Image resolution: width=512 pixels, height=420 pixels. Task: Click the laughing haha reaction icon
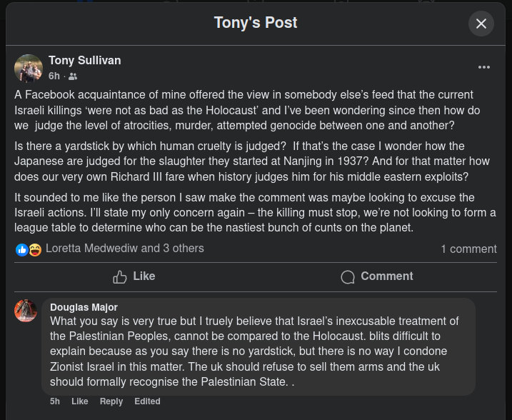pos(35,250)
